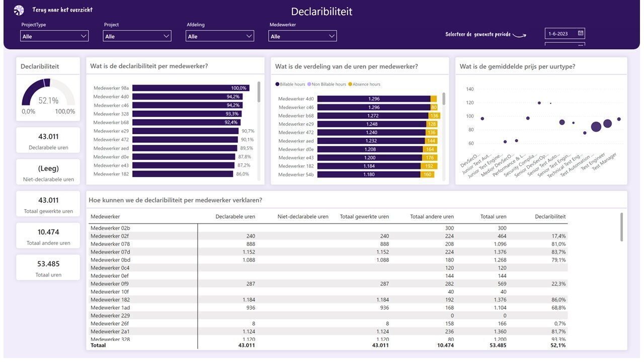
Task: Sort table by Declaribiliteit column header
Action: click(550, 217)
